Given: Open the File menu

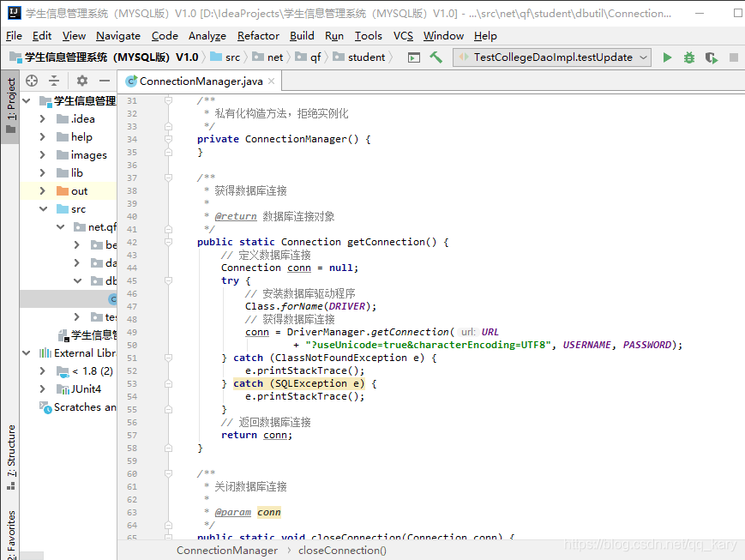Looking at the screenshot, I should point(14,36).
